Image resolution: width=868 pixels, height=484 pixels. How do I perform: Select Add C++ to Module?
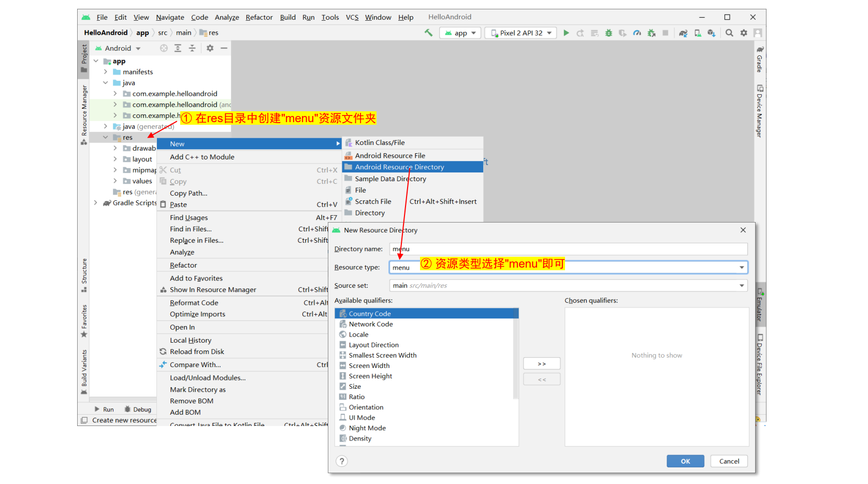tap(249, 157)
